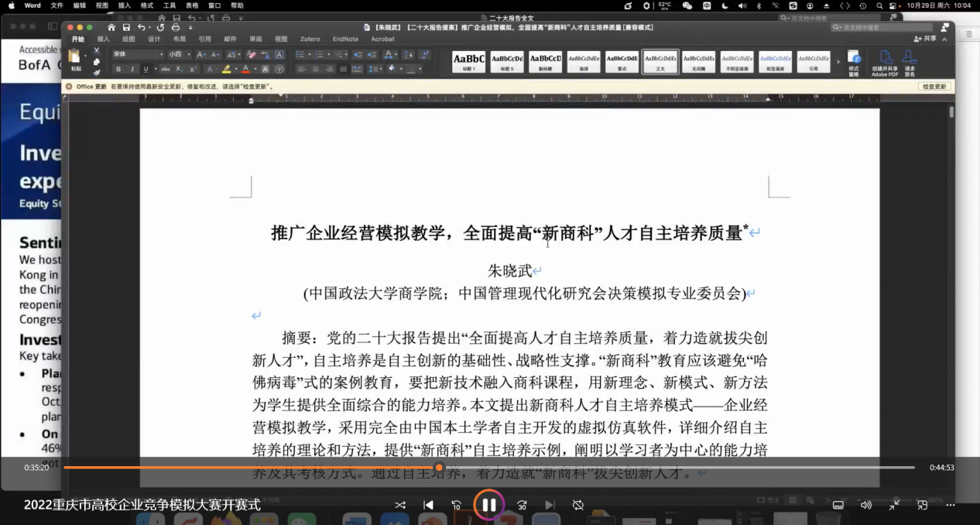The width and height of the screenshot is (980, 525).
Task: Collapse the ribbon chevron
Action: click(945, 39)
